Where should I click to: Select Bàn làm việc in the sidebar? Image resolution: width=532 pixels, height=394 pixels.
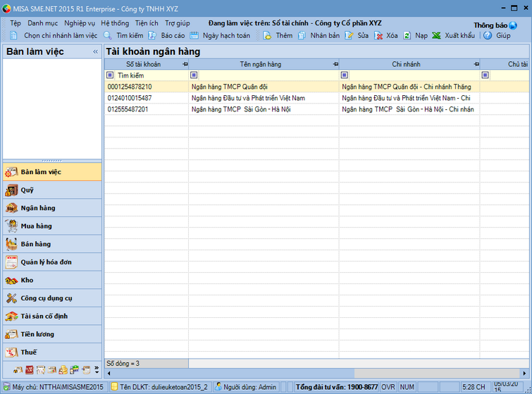[x=52, y=172]
